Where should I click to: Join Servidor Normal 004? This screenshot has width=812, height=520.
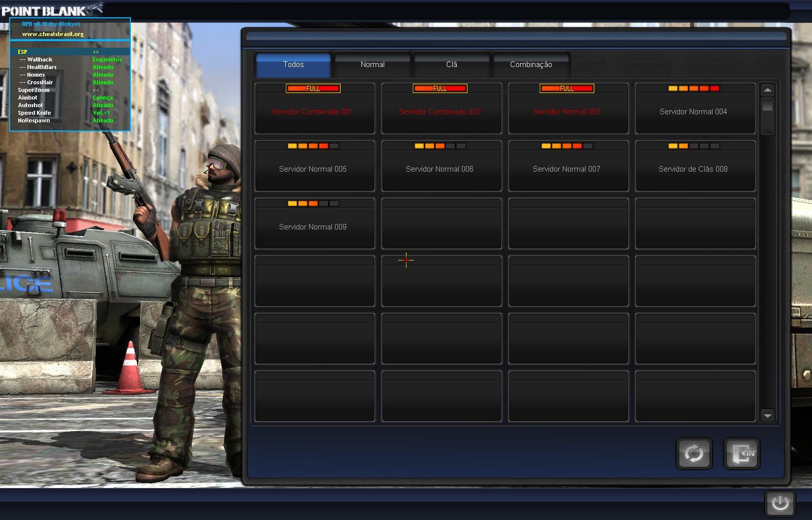695,108
